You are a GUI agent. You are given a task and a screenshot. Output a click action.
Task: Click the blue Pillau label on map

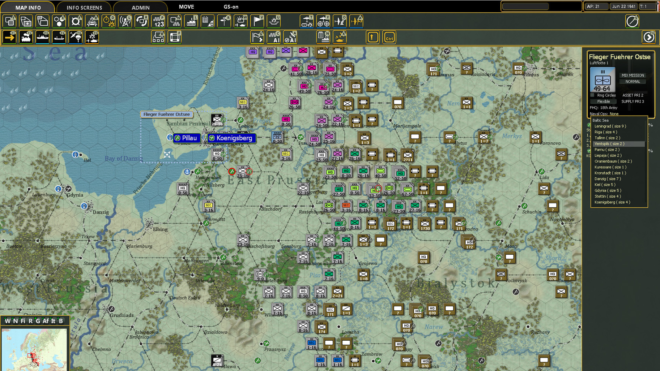click(186, 138)
